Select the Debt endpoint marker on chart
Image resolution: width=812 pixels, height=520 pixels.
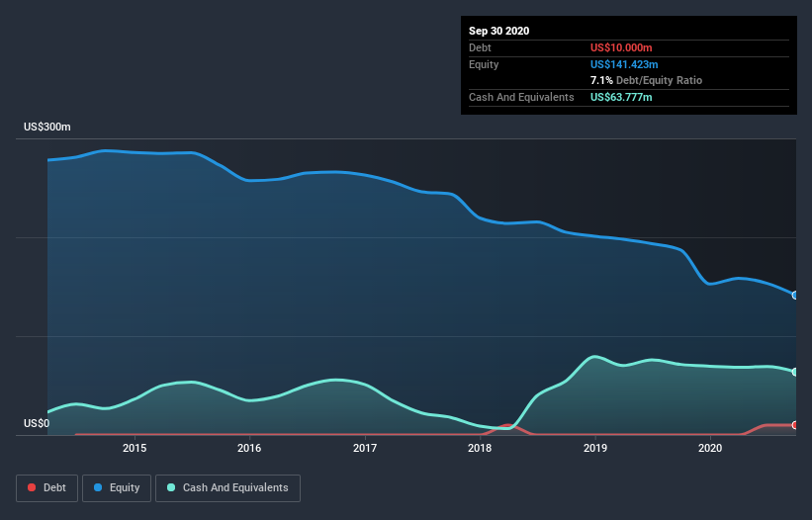[x=795, y=425]
